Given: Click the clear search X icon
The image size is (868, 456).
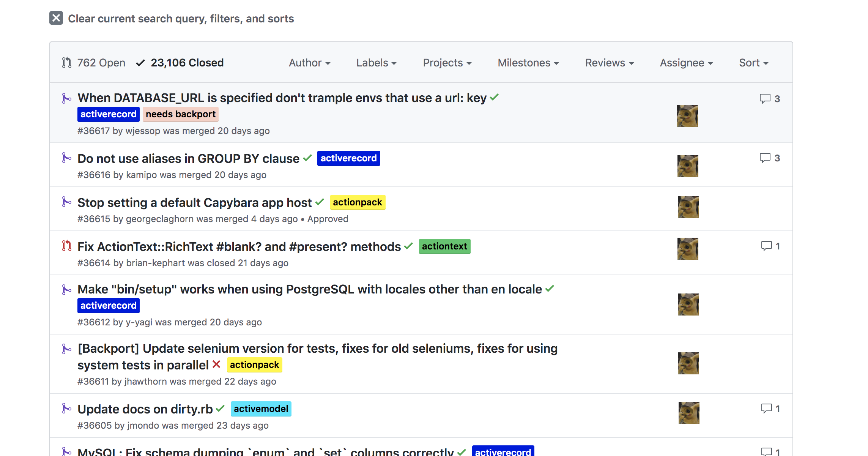Looking at the screenshot, I should [56, 18].
